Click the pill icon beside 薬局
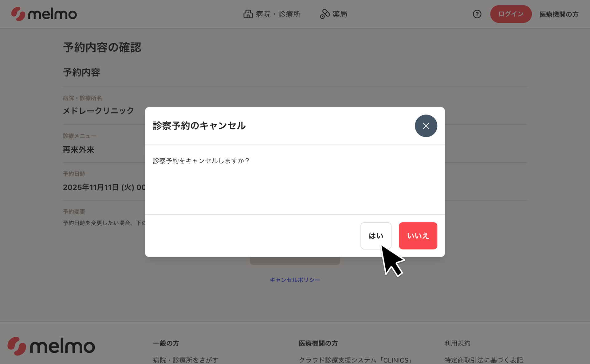Image resolution: width=590 pixels, height=364 pixels. click(325, 14)
